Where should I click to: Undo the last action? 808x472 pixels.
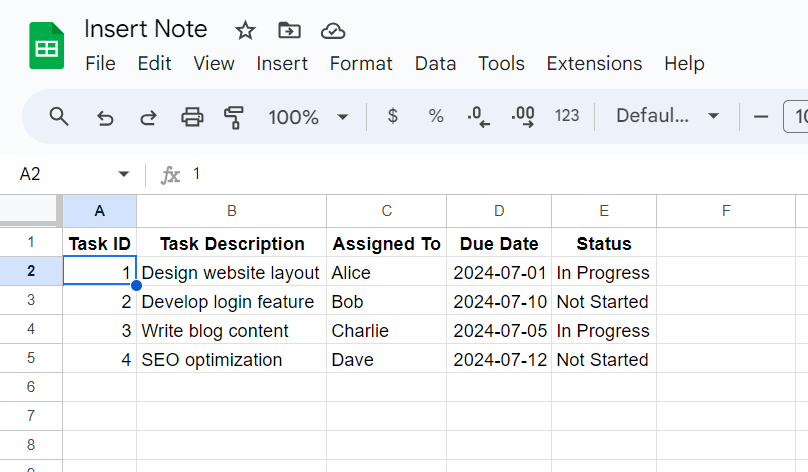pyautogui.click(x=104, y=117)
